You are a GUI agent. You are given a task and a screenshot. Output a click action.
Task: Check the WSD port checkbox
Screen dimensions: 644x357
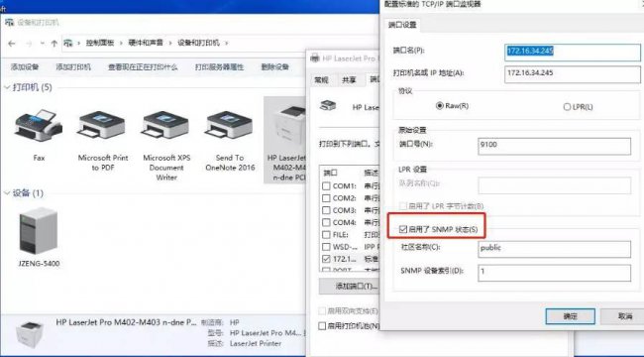326,247
